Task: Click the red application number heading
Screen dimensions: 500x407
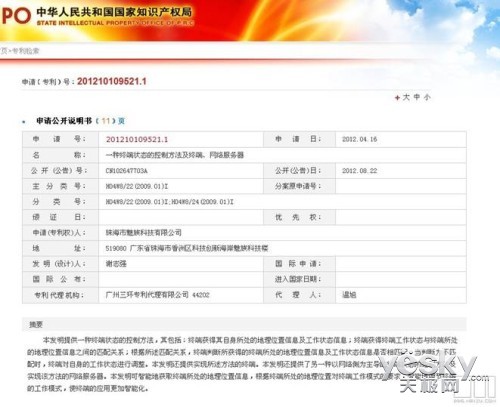Action: click(x=112, y=81)
